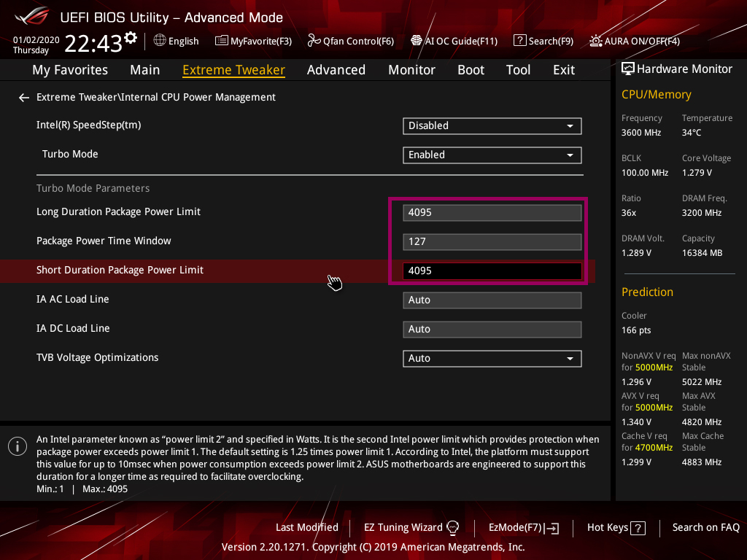Screen dimensions: 747x560
Task: Open the Exit tab
Action: click(x=564, y=70)
